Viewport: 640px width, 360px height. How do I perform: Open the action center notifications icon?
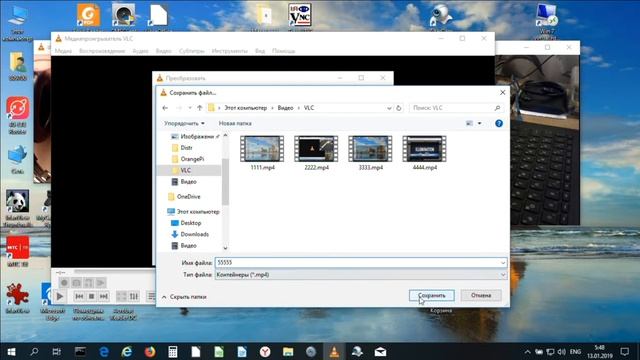624,351
